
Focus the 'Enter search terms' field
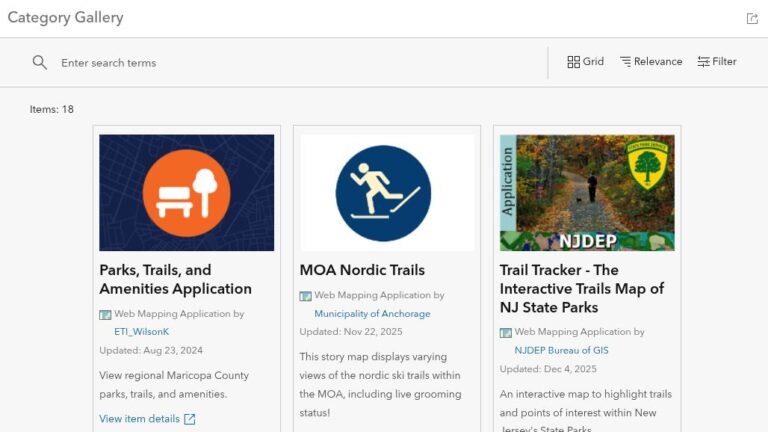(x=299, y=63)
